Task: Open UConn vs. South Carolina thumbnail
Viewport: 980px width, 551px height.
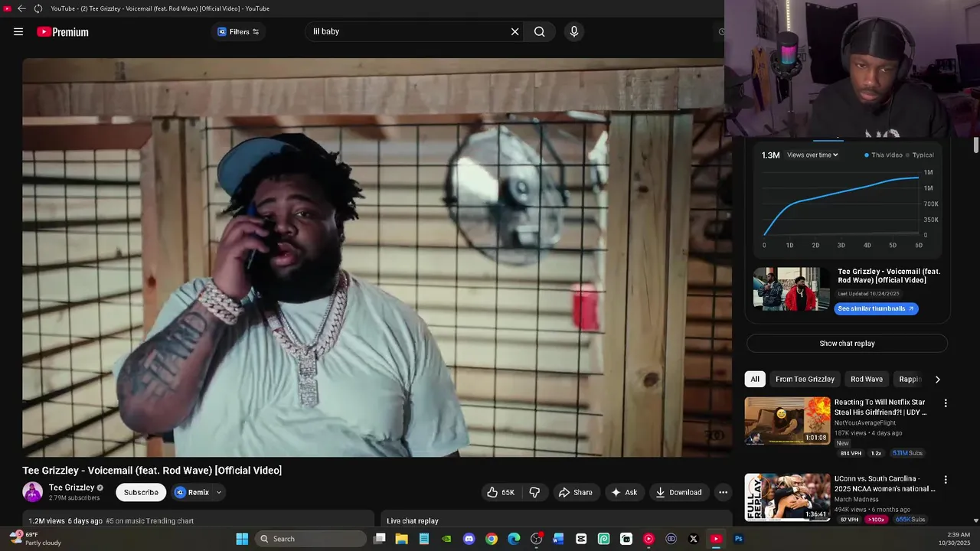Action: coord(787,497)
